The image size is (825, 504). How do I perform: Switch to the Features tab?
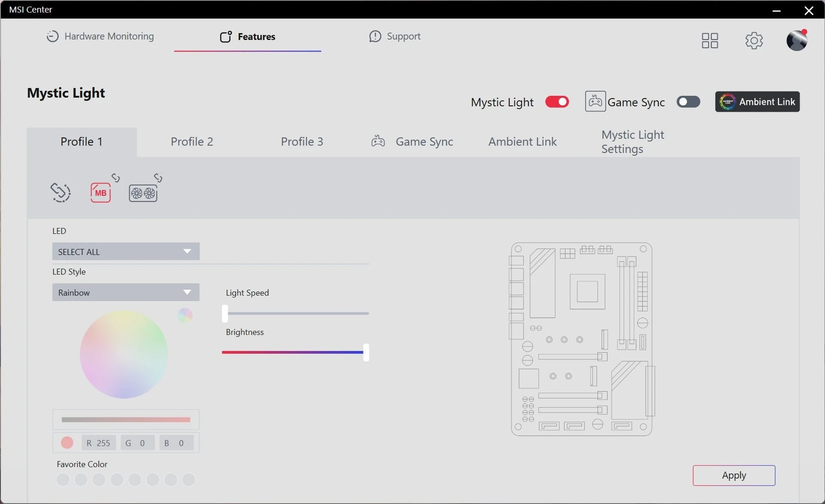click(x=247, y=37)
